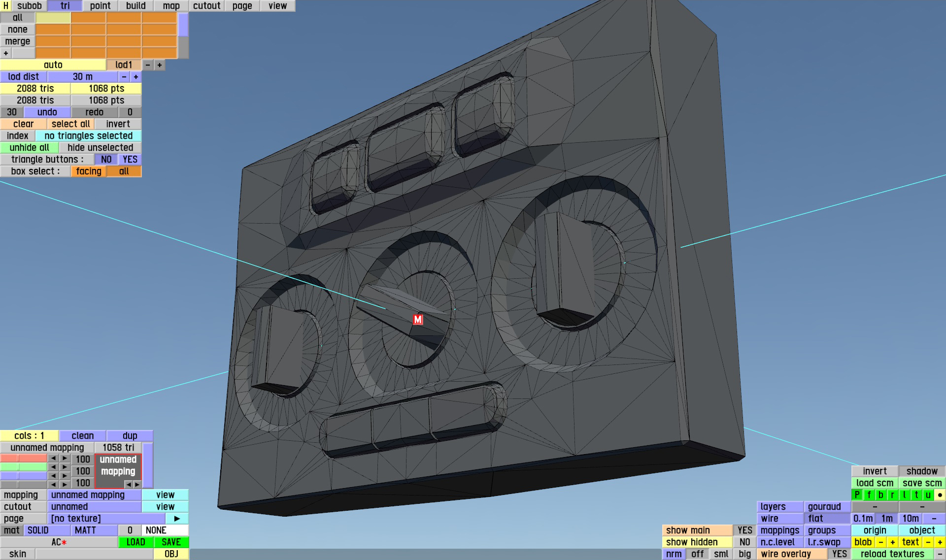Select the top view t button

tap(916, 495)
